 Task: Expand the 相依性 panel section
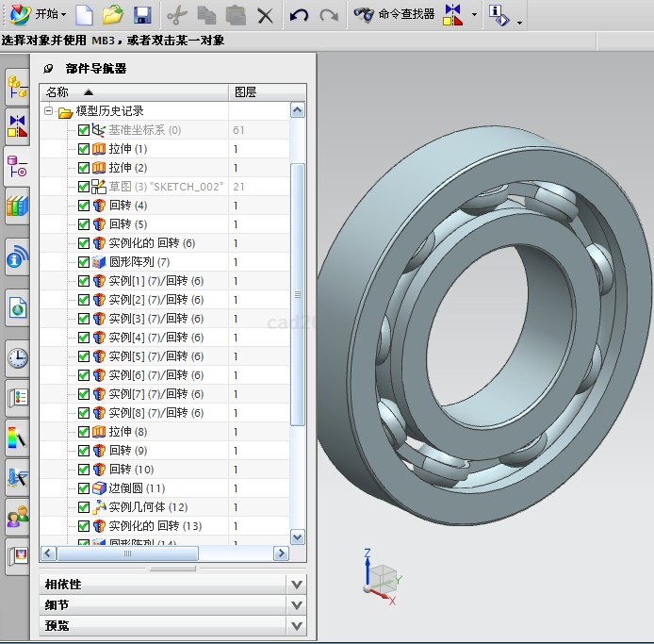pos(297,585)
